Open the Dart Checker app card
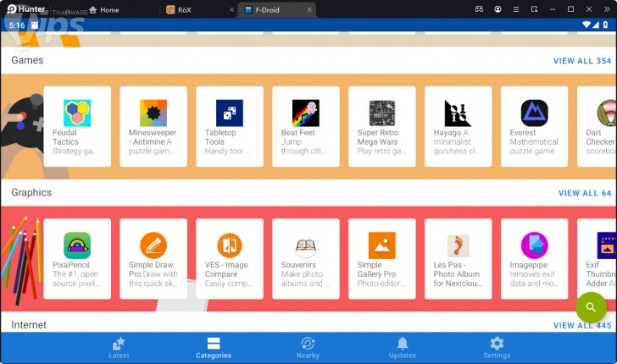 click(597, 127)
